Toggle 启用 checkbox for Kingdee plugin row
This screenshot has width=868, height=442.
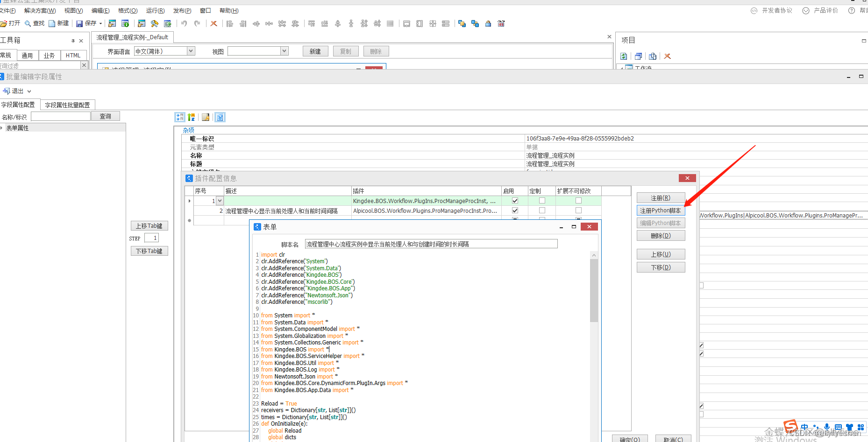tap(515, 201)
